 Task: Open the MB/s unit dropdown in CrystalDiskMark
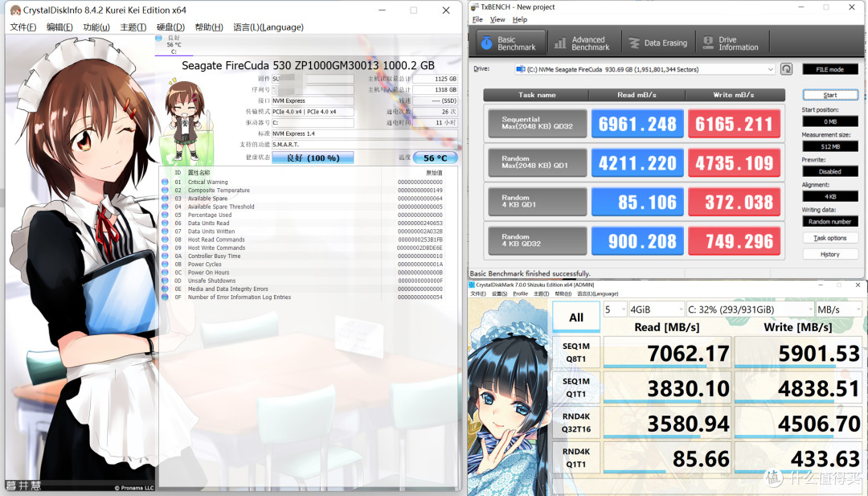[839, 309]
